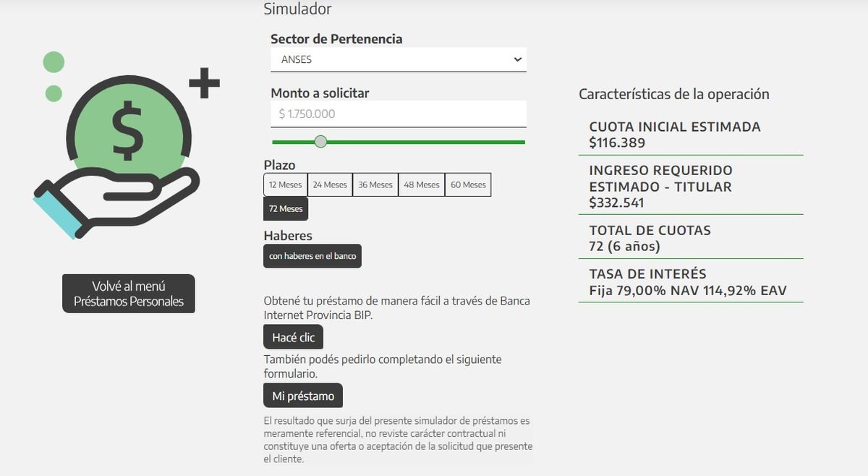868x476 pixels.
Task: Click the dropdown chevron next to ANSES
Action: tap(517, 59)
